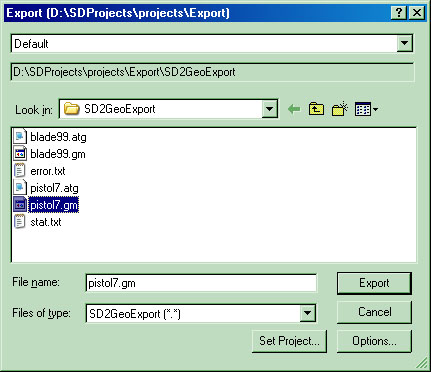Image resolution: width=431 pixels, height=372 pixels.
Task: Select the error.txt file name
Action: (x=48, y=171)
